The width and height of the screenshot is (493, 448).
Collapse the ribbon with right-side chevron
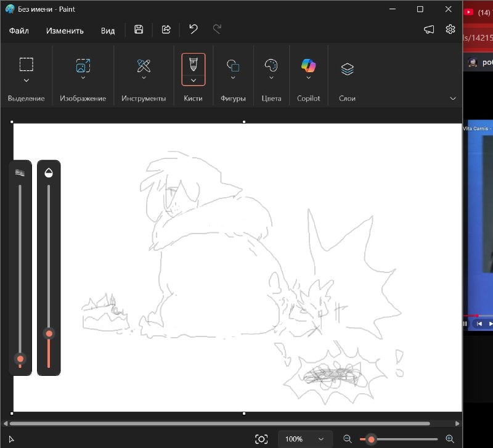point(453,99)
